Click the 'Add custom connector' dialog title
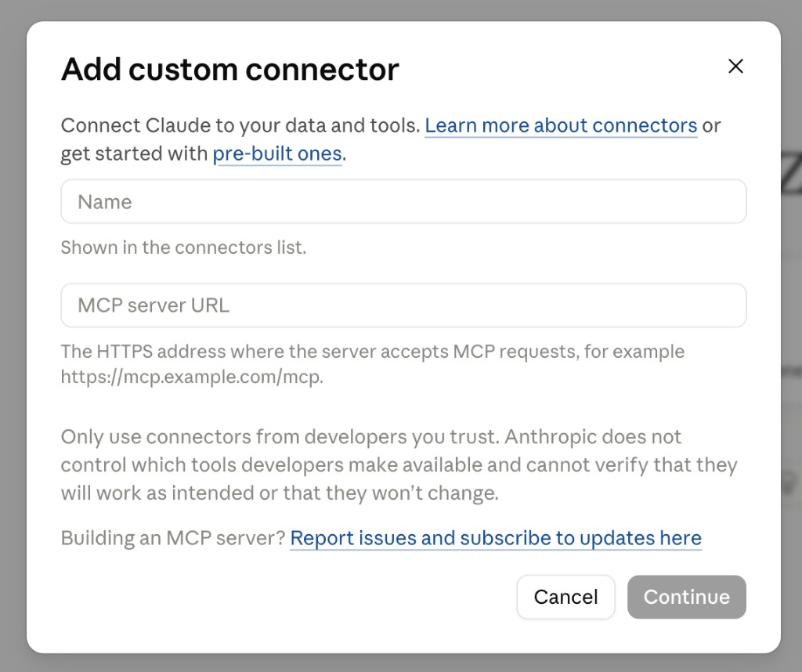Image resolution: width=802 pixels, height=672 pixels. point(229,69)
